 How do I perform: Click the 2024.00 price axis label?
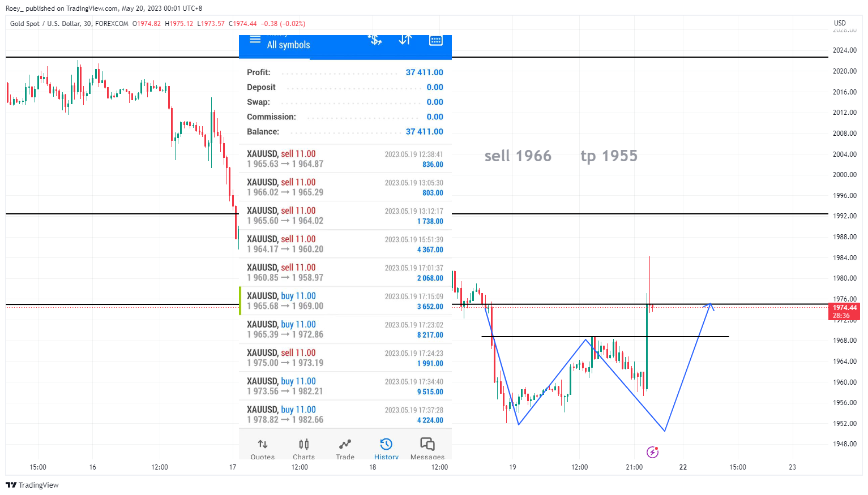point(844,50)
